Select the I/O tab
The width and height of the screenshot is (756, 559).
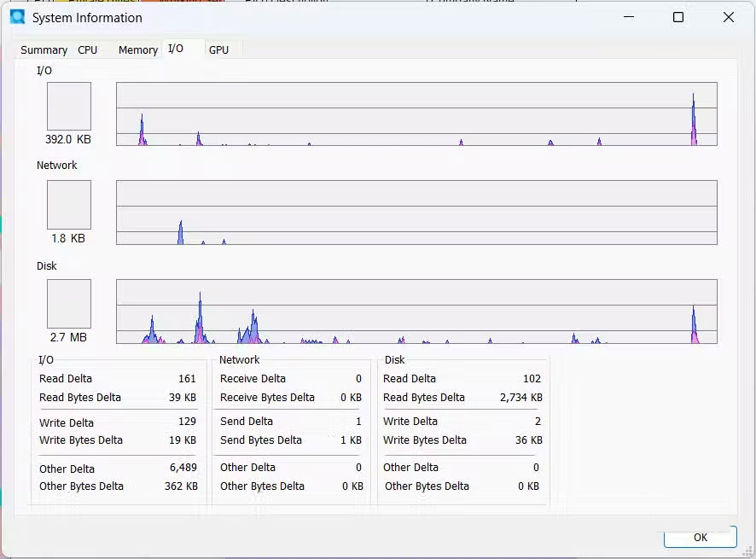coord(177,49)
